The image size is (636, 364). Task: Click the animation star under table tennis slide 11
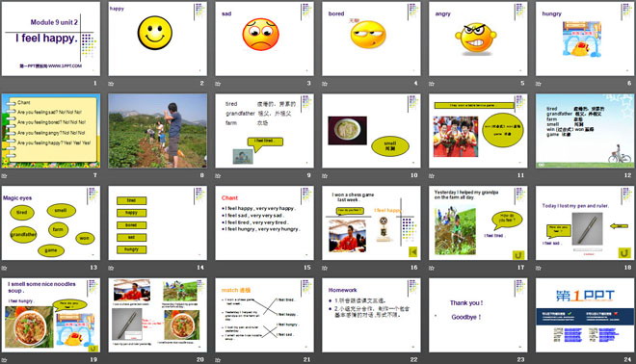(x=432, y=176)
